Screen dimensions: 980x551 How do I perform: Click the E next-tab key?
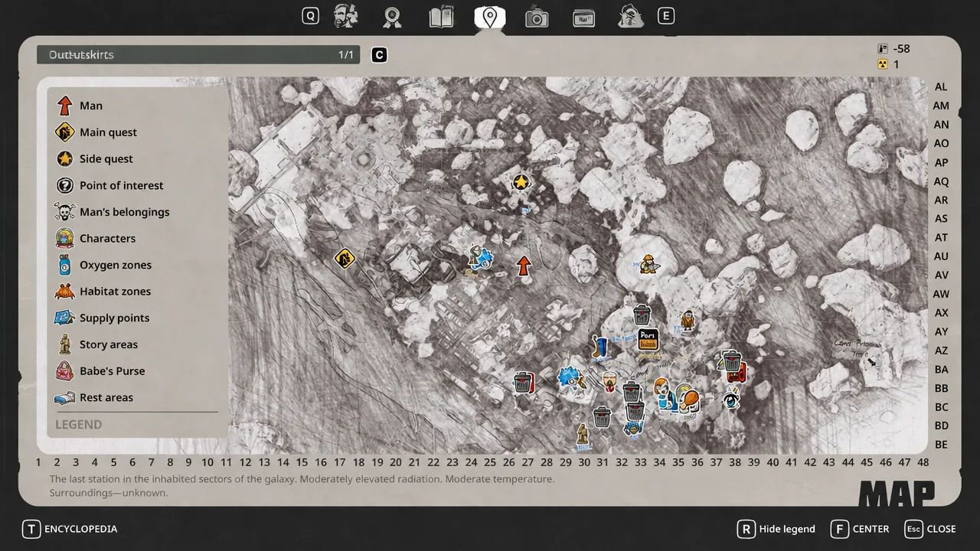[666, 16]
